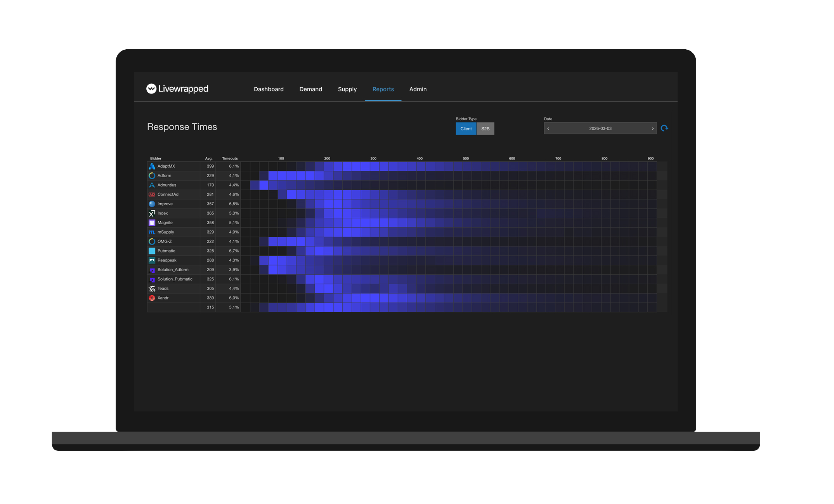The height and width of the screenshot is (504, 834).
Task: Click the Magnite purple logo icon
Action: [152, 223]
